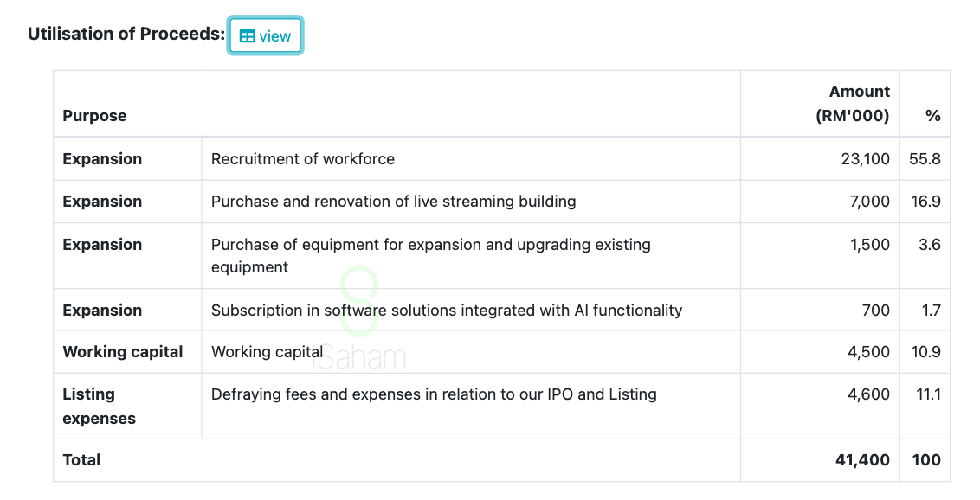The width and height of the screenshot is (980, 500).
Task: Click the 4,500 amount cell
Action: click(868, 352)
